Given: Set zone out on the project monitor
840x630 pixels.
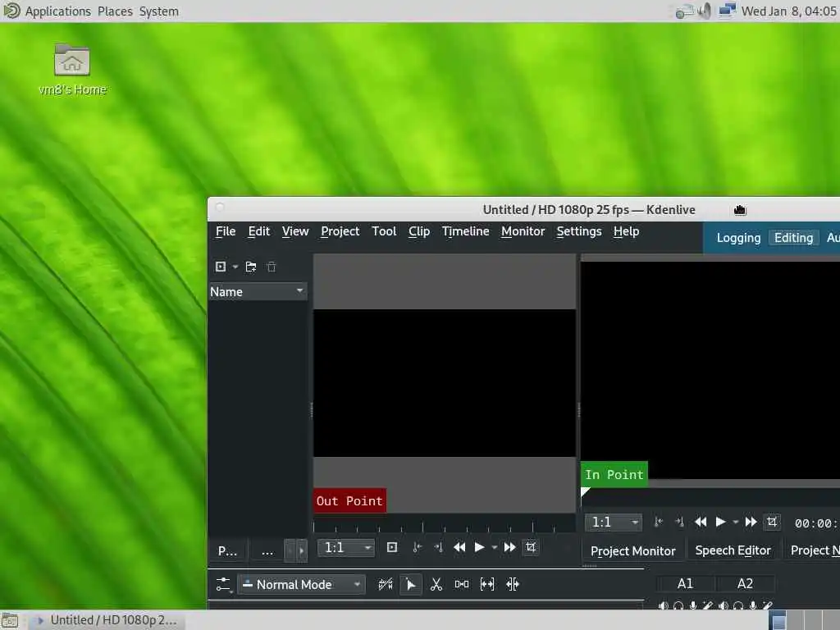Looking at the screenshot, I should 680,522.
